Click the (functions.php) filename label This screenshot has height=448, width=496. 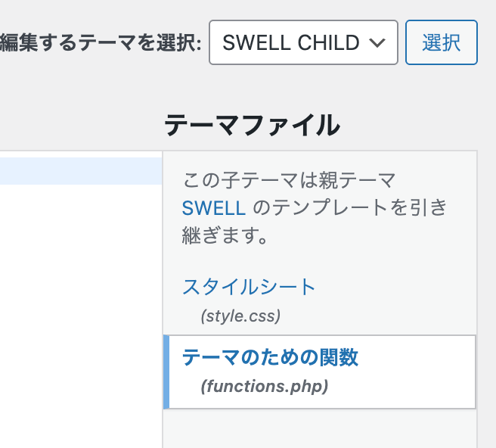pos(265,386)
